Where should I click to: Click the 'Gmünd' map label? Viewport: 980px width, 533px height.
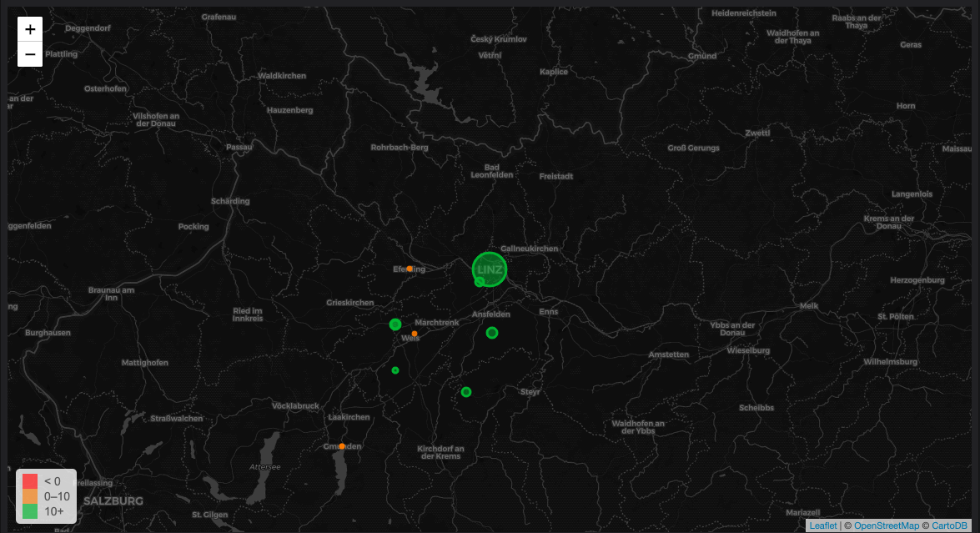(x=702, y=56)
